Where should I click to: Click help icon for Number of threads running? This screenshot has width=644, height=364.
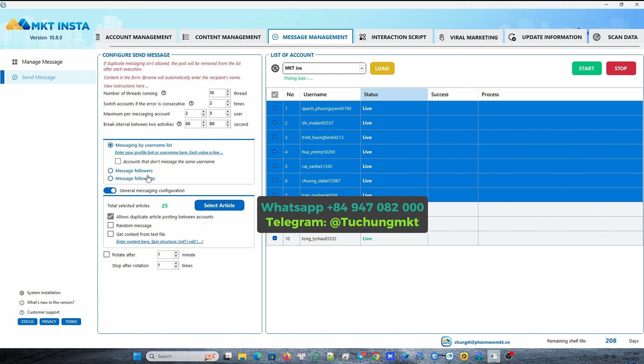pos(164,93)
